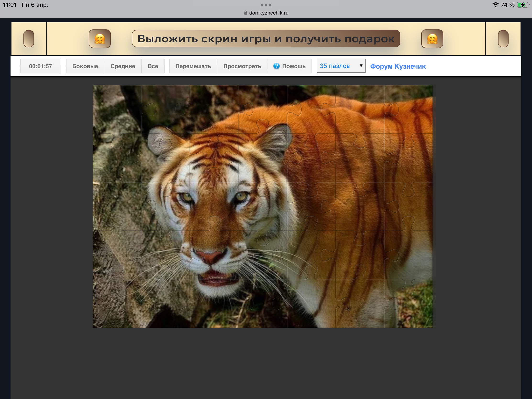Click the left hugging emoji button
The image size is (532, 399).
click(100, 39)
